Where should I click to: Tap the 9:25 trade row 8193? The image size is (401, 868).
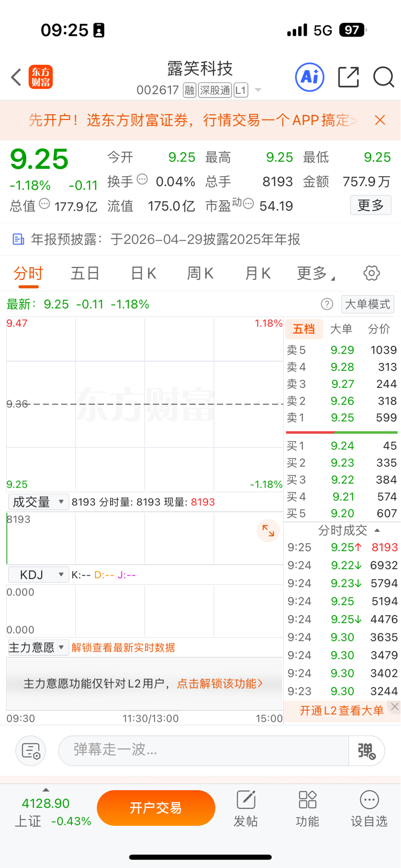coord(342,547)
